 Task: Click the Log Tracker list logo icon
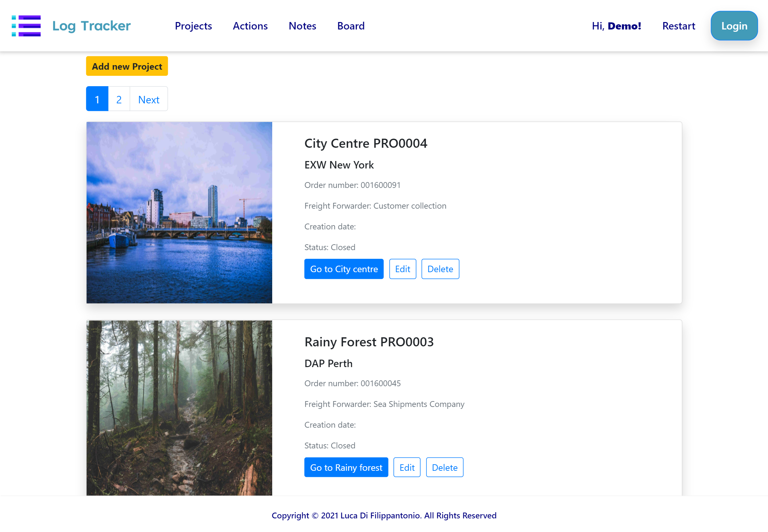(x=26, y=26)
